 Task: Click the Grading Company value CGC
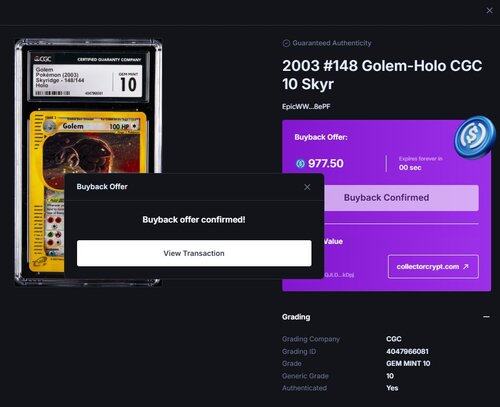394,339
